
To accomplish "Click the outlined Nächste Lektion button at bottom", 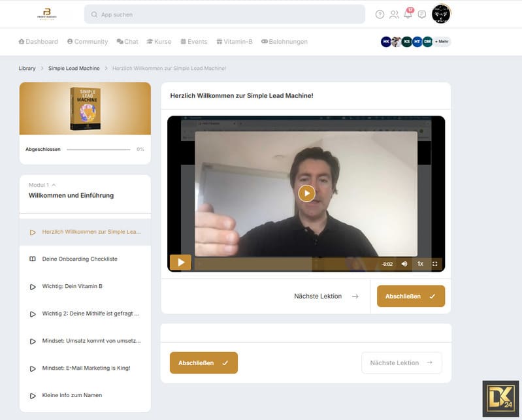I will [402, 363].
